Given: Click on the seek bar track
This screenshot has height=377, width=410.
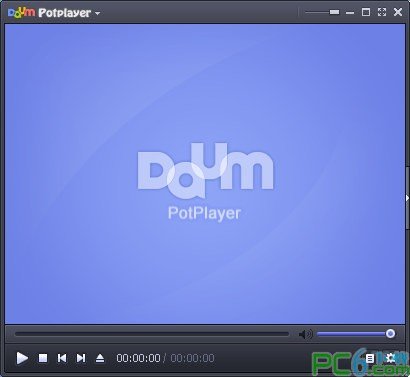Looking at the screenshot, I should point(152,334).
